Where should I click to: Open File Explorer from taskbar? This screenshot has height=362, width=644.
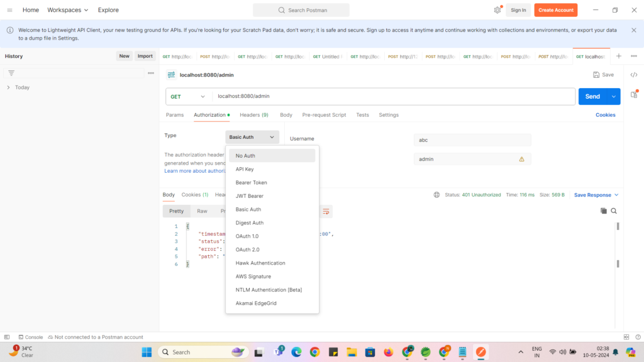pyautogui.click(x=352, y=352)
